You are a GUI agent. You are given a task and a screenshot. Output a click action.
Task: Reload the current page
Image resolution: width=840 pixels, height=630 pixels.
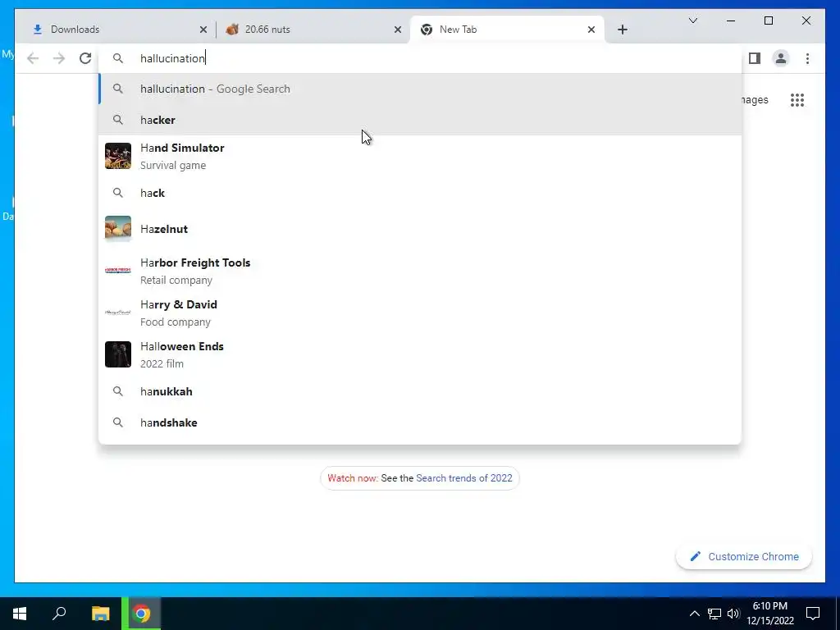tap(85, 58)
